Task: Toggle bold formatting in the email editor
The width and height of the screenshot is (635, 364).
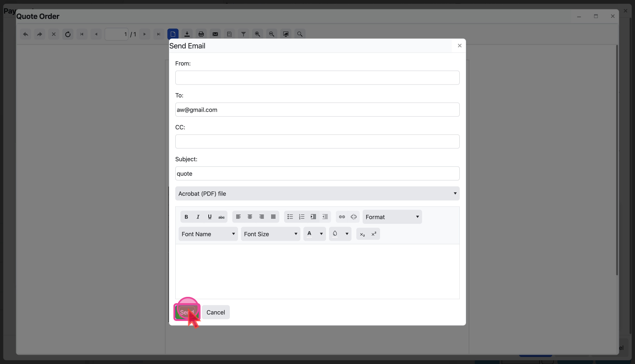Action: point(186,217)
